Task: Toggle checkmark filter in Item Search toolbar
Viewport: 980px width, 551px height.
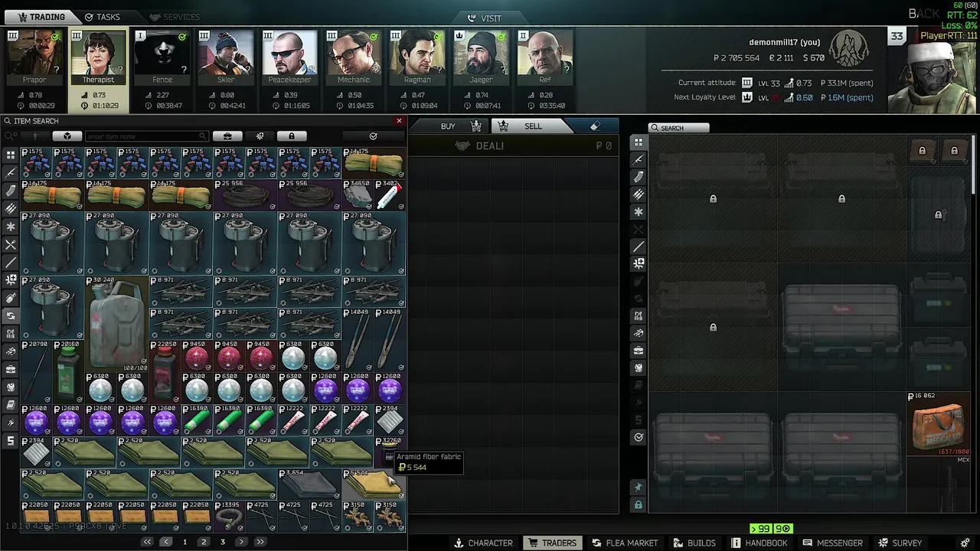Action: [373, 136]
